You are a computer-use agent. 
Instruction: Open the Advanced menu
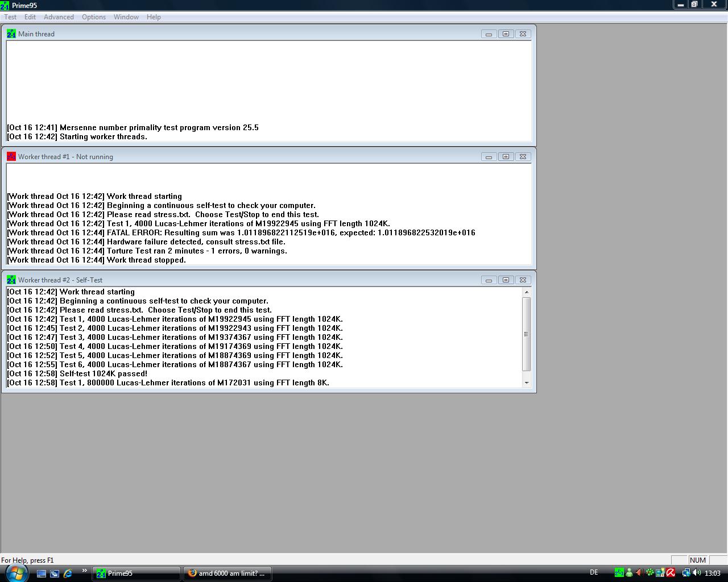pyautogui.click(x=59, y=17)
